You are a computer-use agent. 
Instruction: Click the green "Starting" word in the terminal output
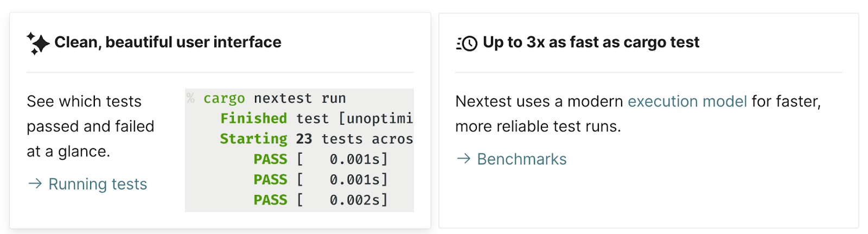coord(253,139)
